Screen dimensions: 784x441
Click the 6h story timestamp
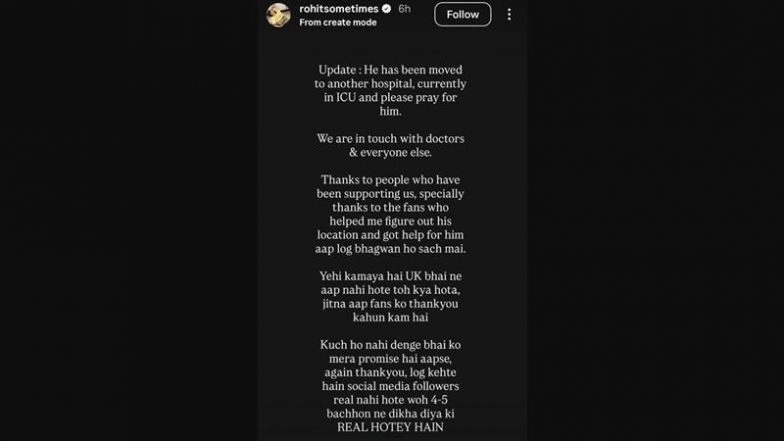(404, 9)
